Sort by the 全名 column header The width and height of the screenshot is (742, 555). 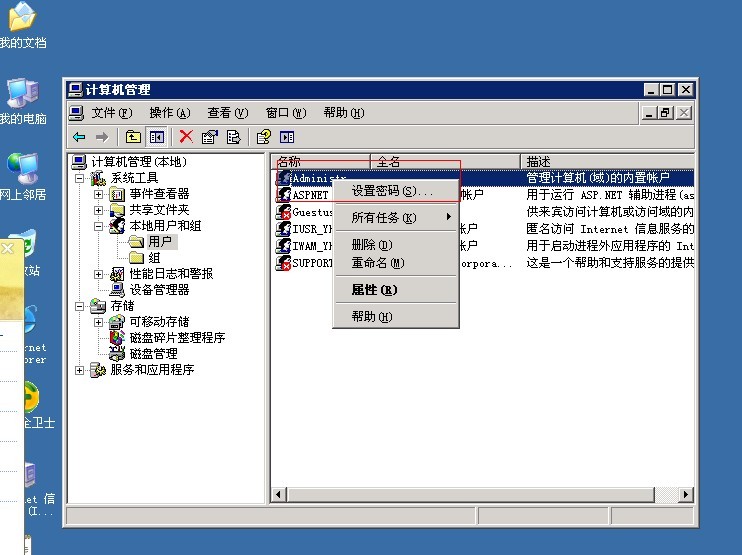coord(445,161)
